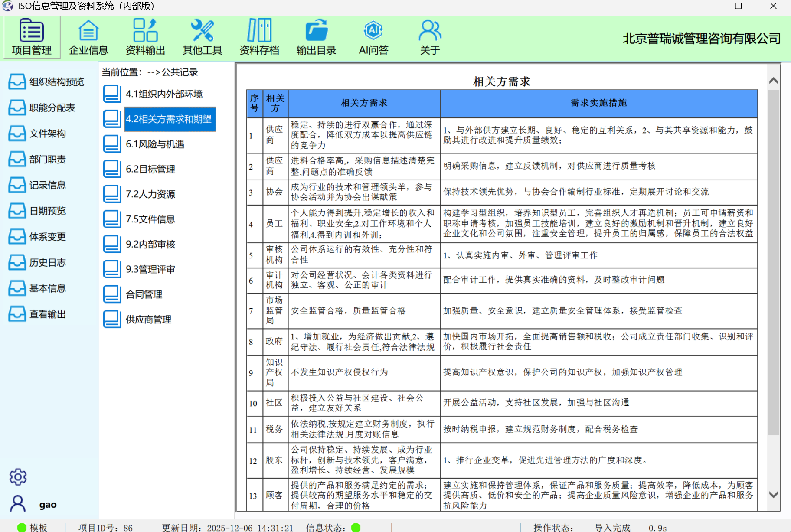The image size is (791, 532).
Task: Click the settings gear icon
Action: tap(18, 477)
